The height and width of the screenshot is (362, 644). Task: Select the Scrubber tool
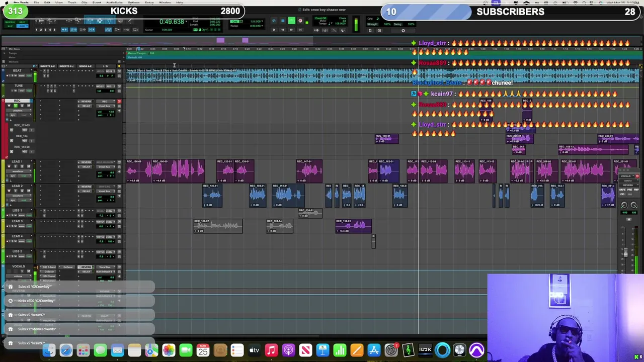coord(120,20)
